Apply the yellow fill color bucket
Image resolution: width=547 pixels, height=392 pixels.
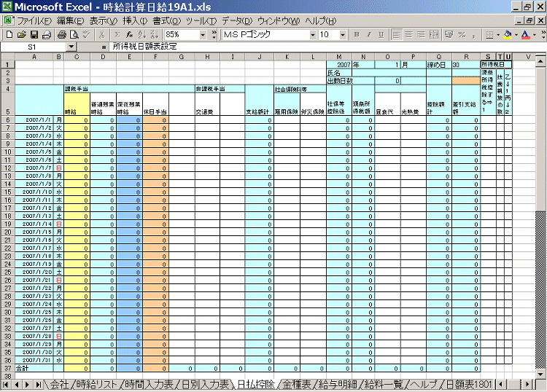[508, 34]
